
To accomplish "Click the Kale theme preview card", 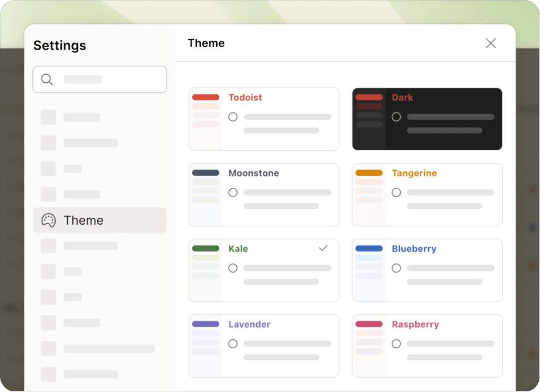I will pyautogui.click(x=264, y=270).
